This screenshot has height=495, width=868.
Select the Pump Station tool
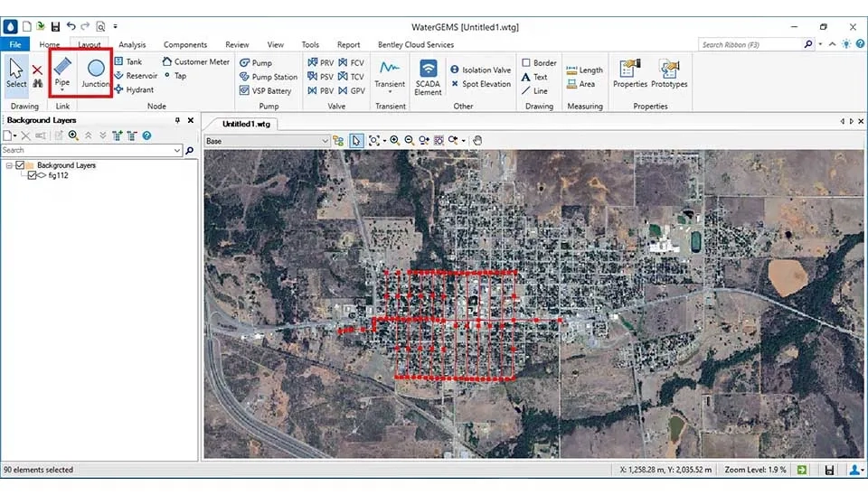pos(269,76)
